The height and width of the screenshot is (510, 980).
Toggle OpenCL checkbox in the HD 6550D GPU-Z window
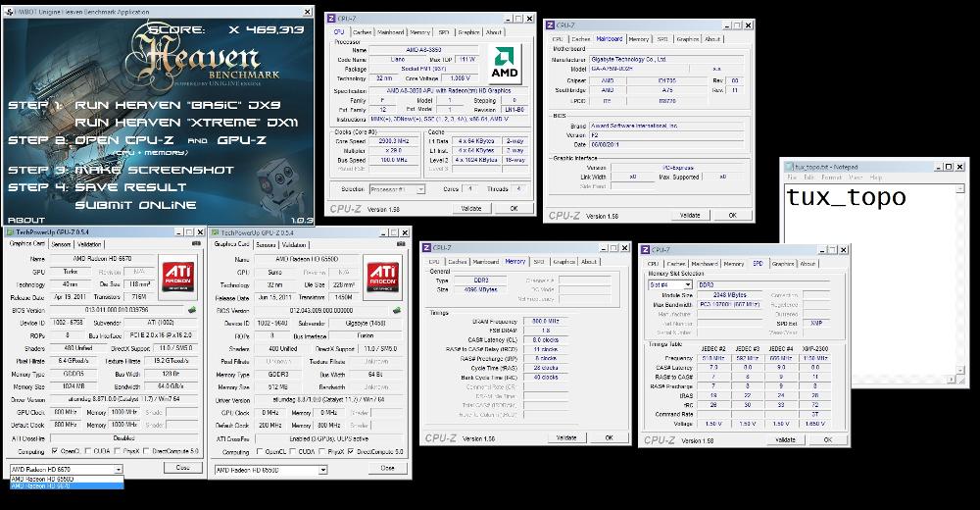pos(260,452)
